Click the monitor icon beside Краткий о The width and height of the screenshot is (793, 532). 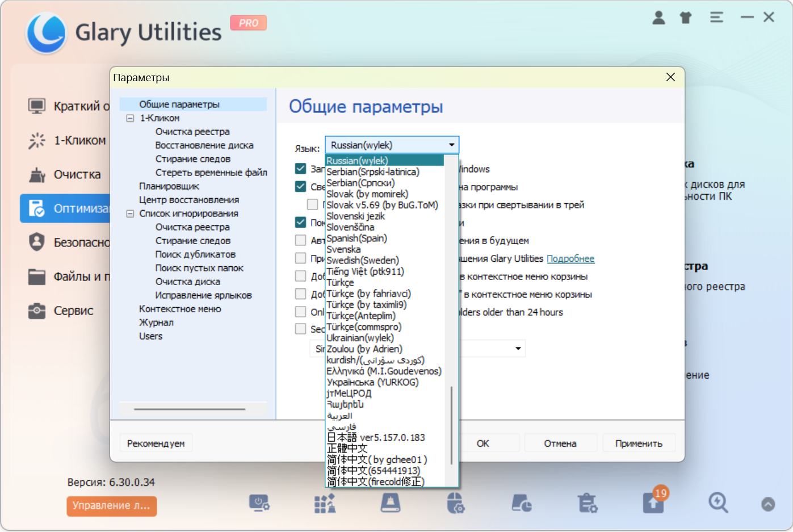click(37, 106)
